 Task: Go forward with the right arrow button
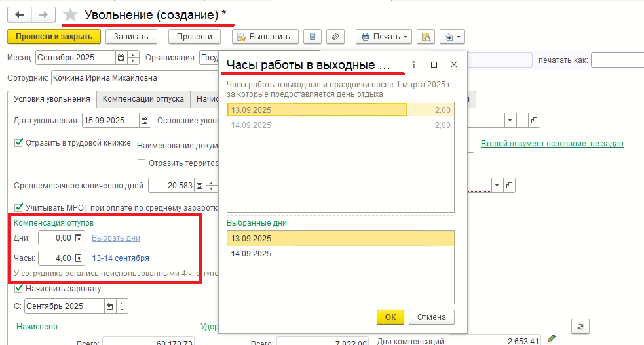(43, 15)
